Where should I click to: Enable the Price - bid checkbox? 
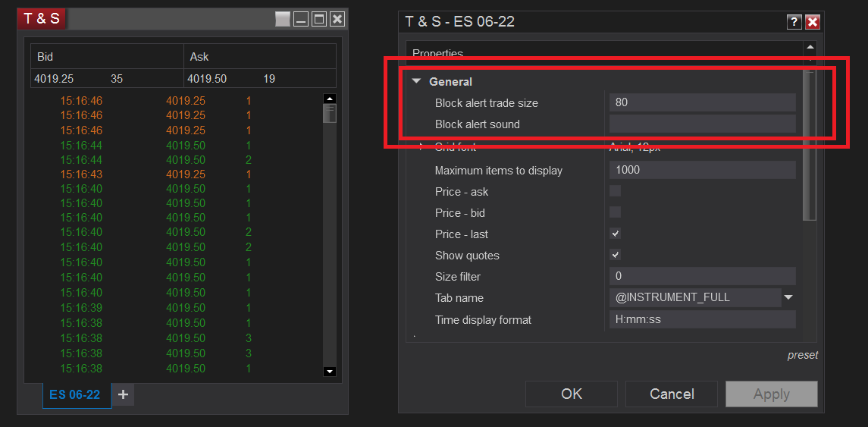pos(616,212)
